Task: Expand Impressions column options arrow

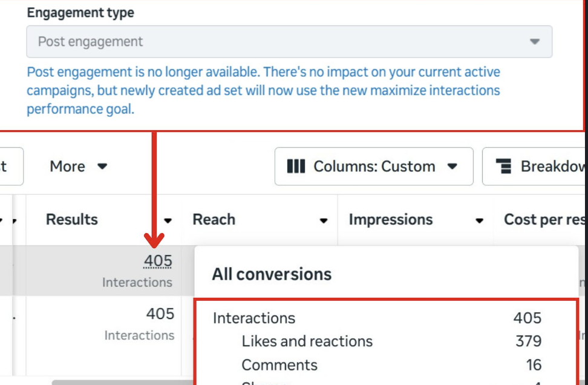Action: 479,220
